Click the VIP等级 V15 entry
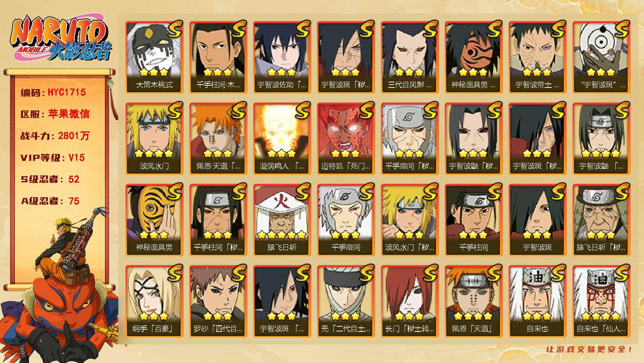This screenshot has width=644, height=363. (x=53, y=158)
